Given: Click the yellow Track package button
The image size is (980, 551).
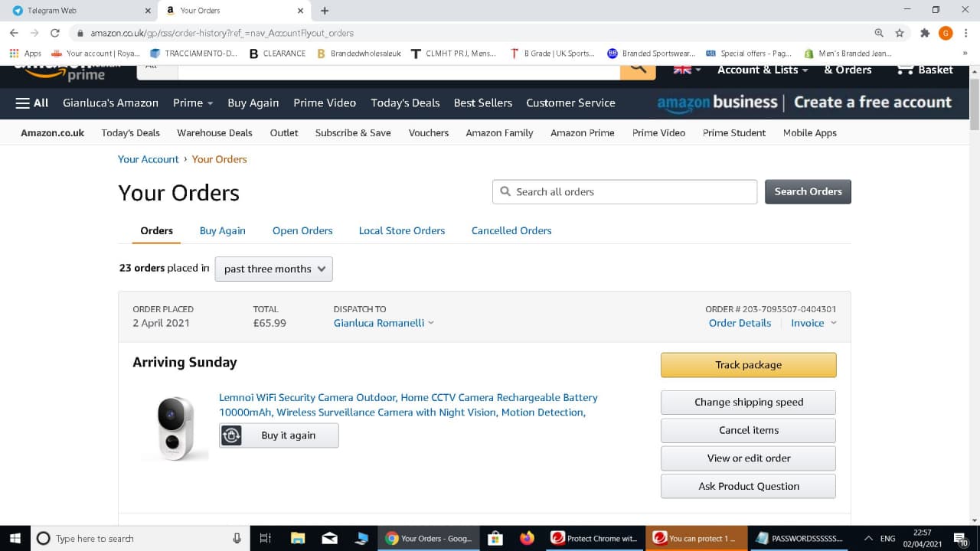Looking at the screenshot, I should 749,365.
